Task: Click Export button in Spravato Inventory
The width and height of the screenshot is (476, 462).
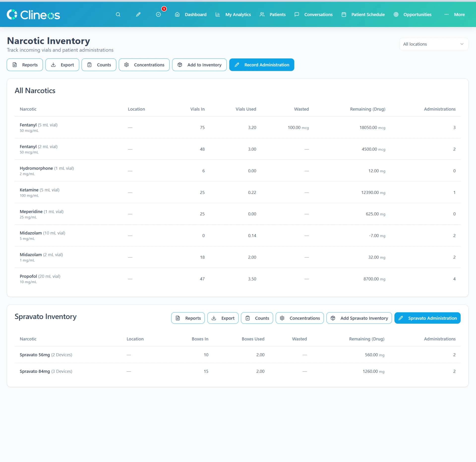Action: (223, 318)
